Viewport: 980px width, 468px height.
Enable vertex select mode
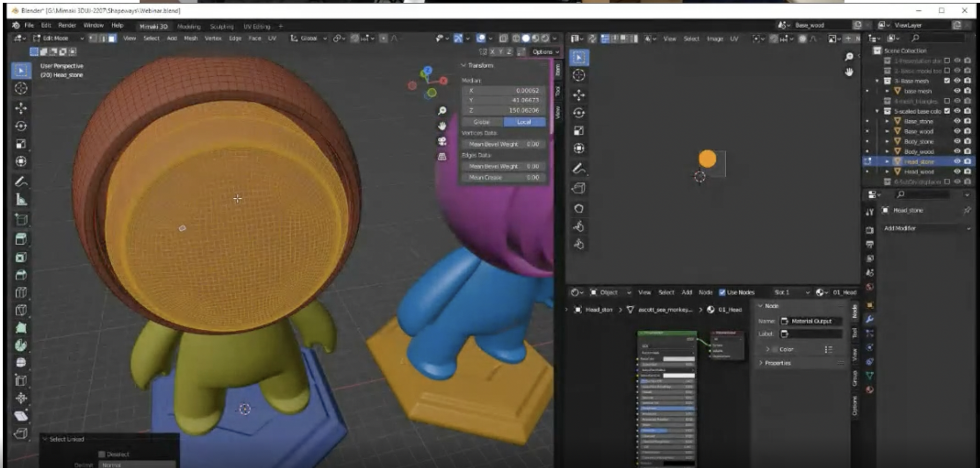click(x=93, y=38)
